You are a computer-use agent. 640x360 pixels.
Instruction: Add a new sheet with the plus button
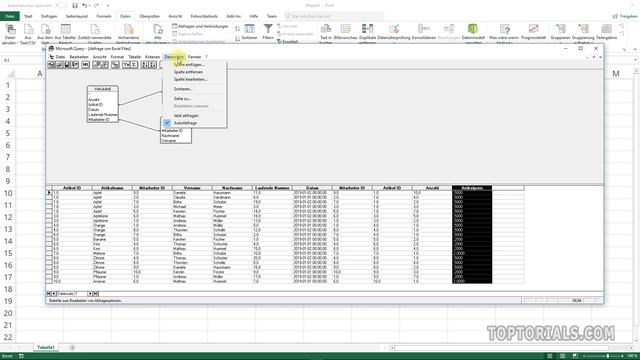coord(72,348)
